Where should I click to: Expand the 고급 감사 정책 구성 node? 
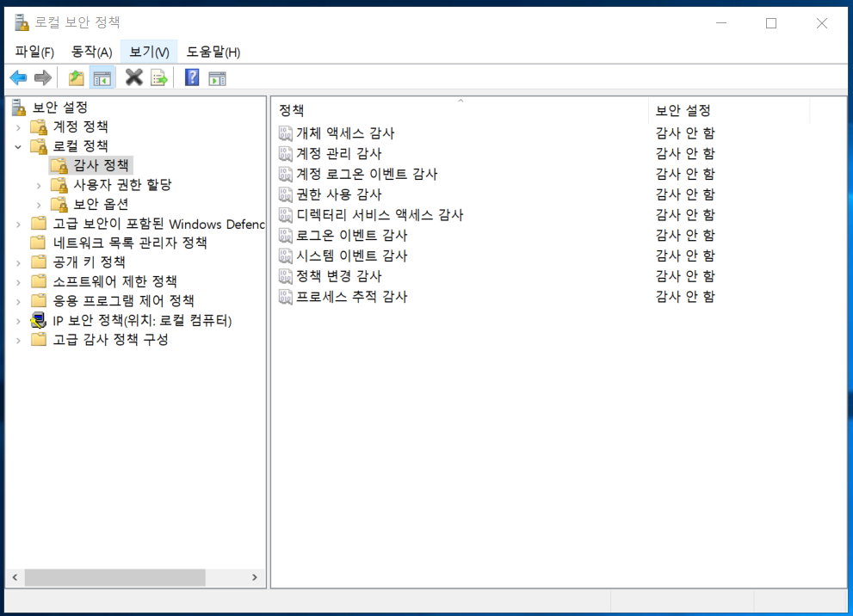point(18,341)
